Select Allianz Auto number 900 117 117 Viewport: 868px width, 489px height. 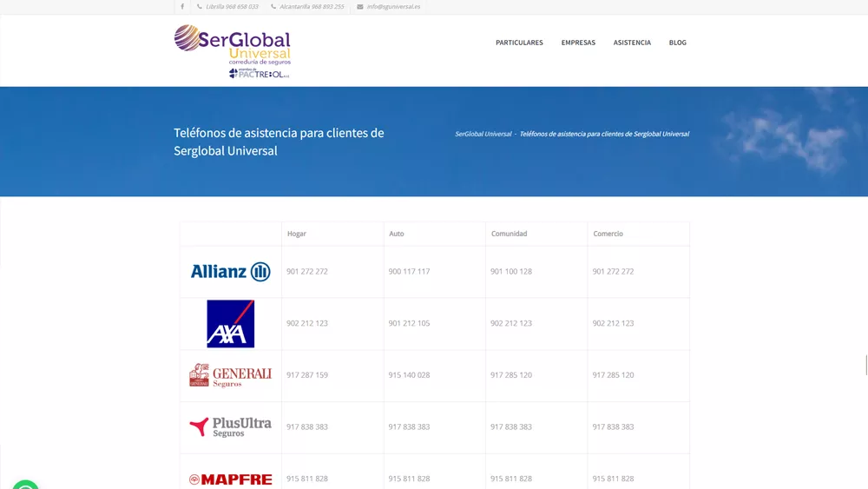coord(409,271)
